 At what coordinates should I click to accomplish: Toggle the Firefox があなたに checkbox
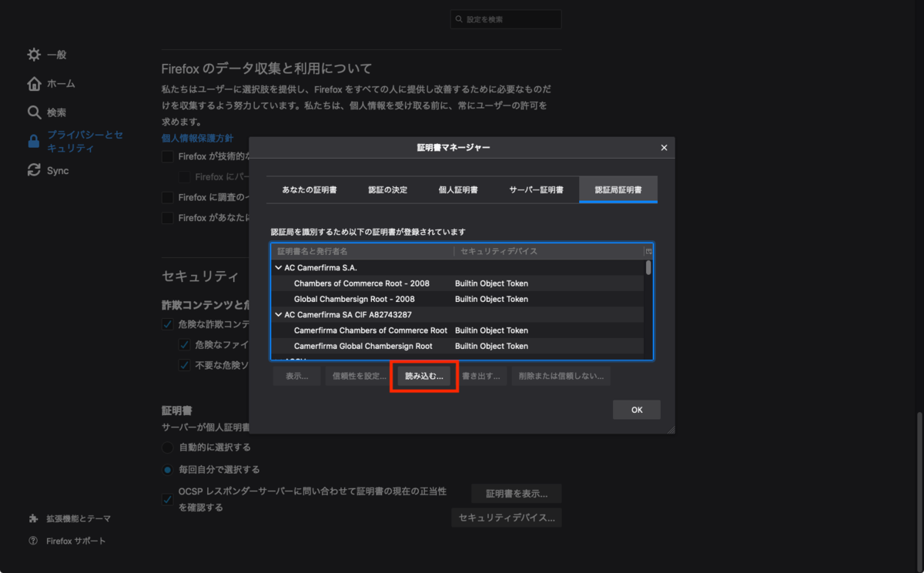click(x=167, y=218)
